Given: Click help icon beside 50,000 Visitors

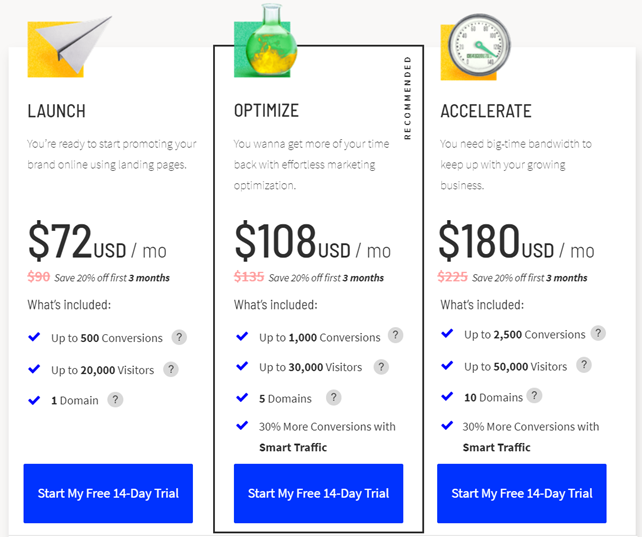Looking at the screenshot, I should click(x=583, y=365).
